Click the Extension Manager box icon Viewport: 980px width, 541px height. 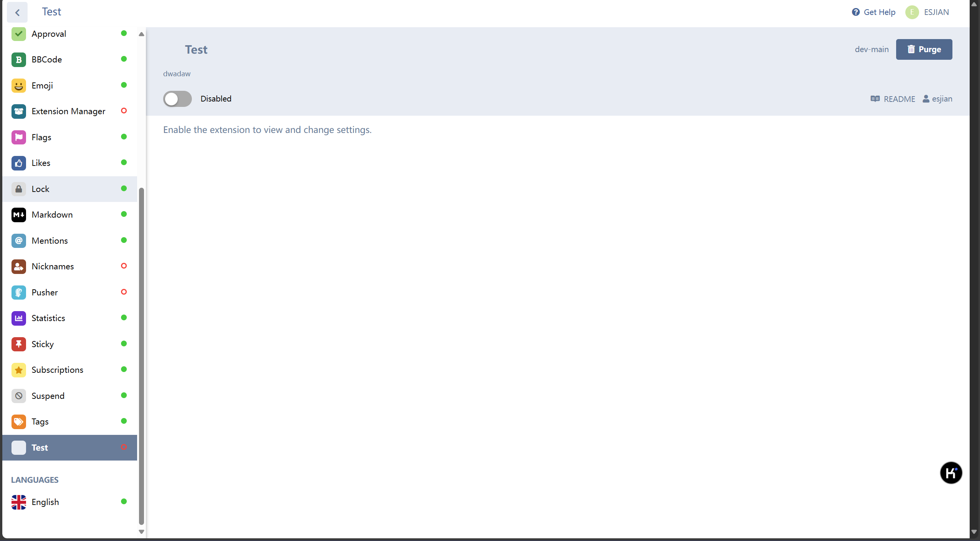18,111
